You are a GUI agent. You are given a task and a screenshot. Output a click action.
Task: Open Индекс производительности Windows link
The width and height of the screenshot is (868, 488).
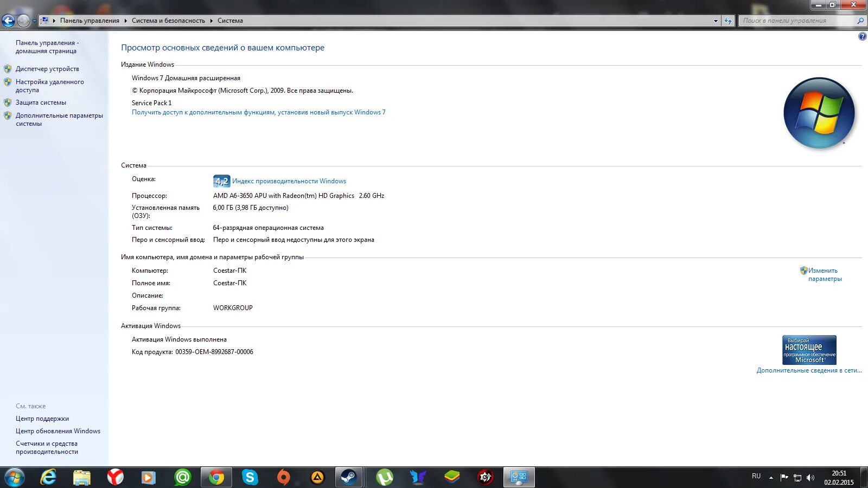click(289, 181)
